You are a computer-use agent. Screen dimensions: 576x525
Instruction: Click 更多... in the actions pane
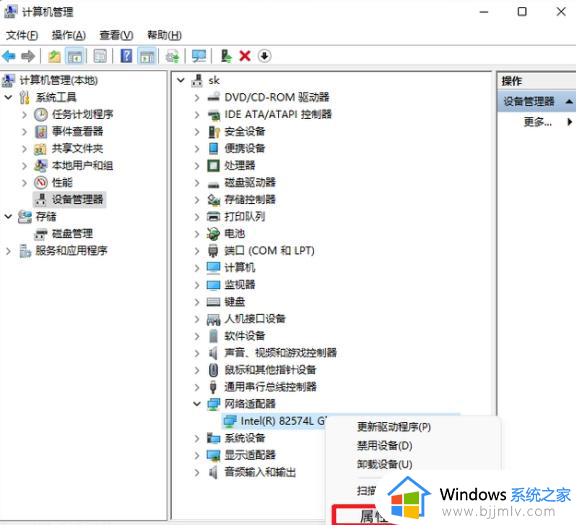[x=537, y=122]
